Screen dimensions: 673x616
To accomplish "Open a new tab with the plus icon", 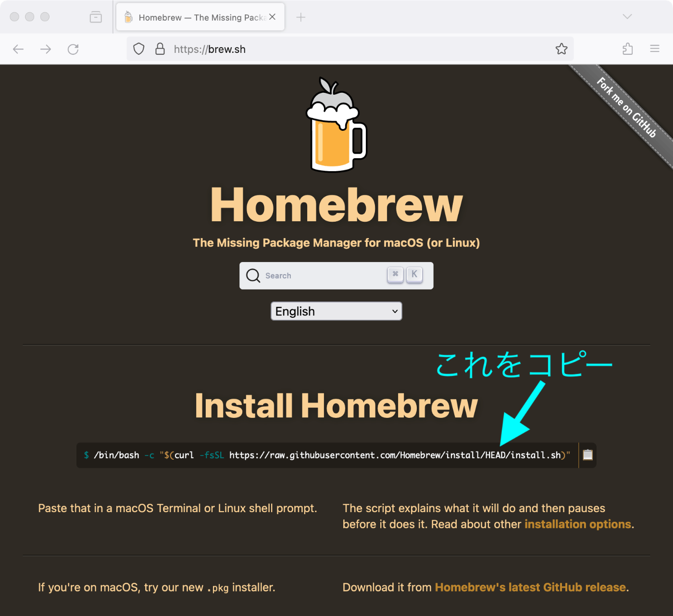I will [x=301, y=17].
